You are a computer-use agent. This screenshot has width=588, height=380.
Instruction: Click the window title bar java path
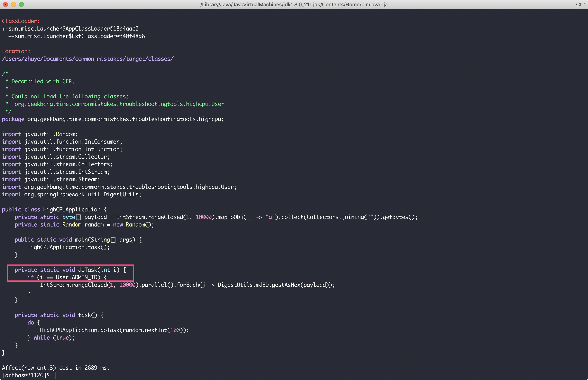(x=294, y=4)
